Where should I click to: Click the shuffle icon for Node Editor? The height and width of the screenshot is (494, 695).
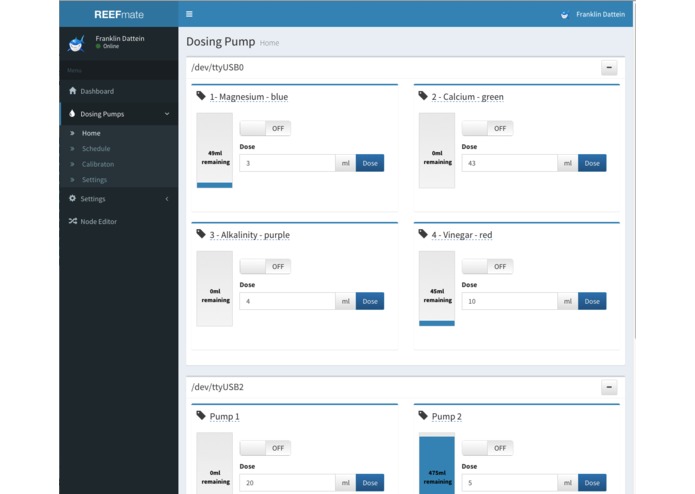pyautogui.click(x=73, y=221)
